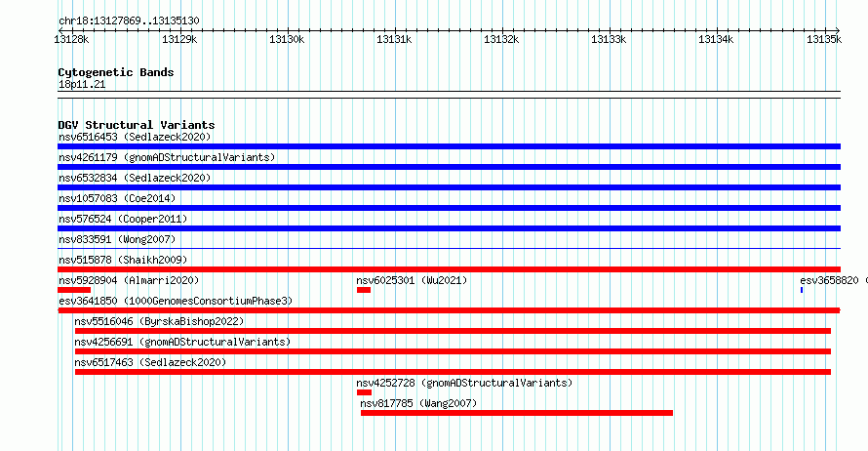The height and width of the screenshot is (451, 868).
Task: Select the esv3658820 variant label
Action: [x=834, y=280]
